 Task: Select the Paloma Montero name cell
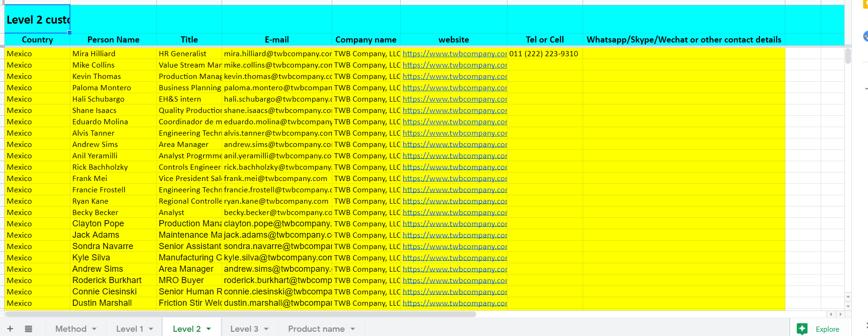113,87
